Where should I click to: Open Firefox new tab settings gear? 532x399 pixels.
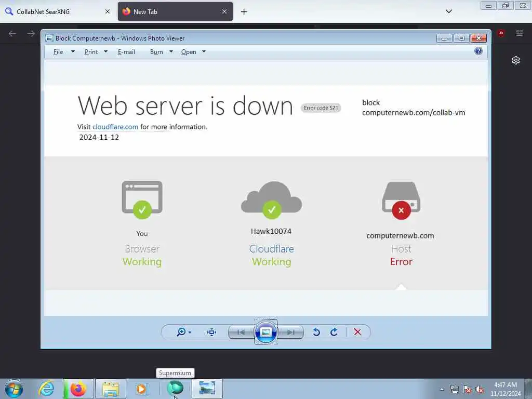pyautogui.click(x=516, y=60)
